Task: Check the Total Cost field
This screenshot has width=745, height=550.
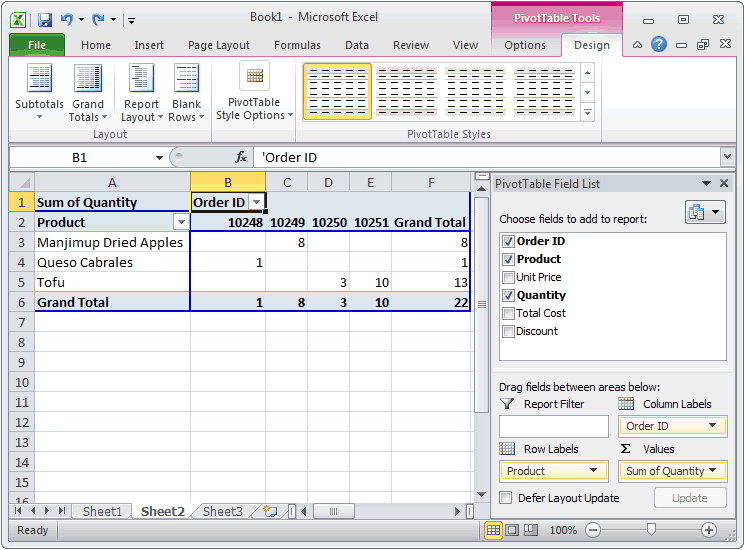Action: click(508, 313)
